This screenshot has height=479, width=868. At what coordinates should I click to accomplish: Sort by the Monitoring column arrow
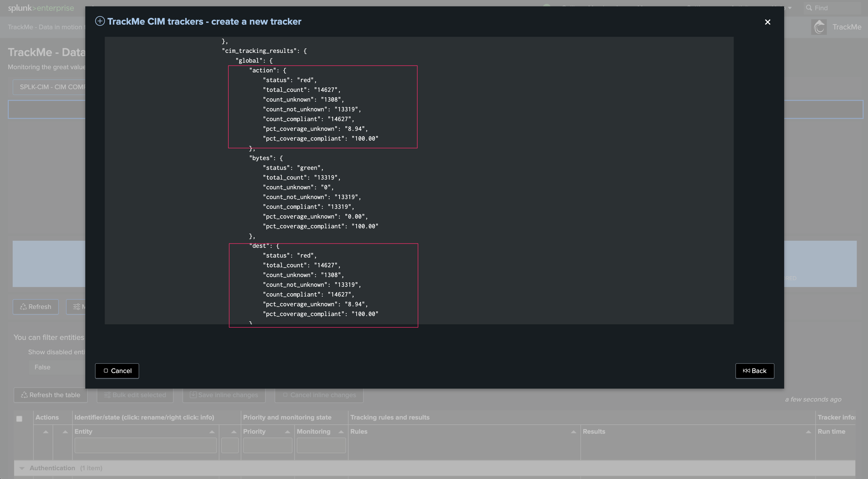[341, 431]
